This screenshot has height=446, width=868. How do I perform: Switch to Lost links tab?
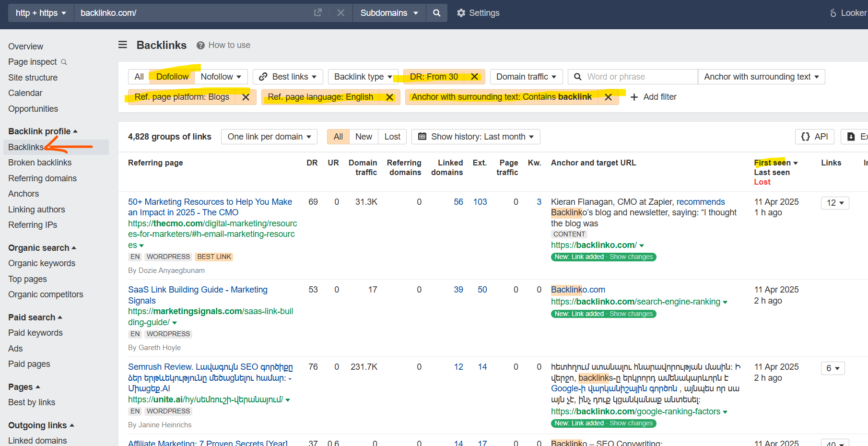pyautogui.click(x=392, y=137)
